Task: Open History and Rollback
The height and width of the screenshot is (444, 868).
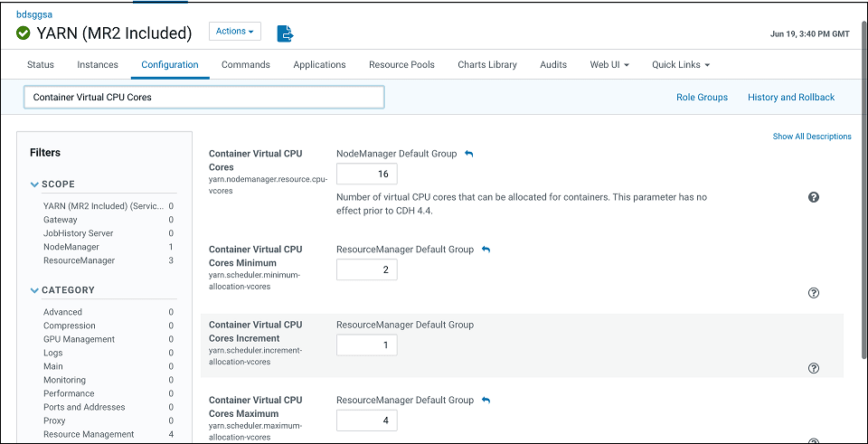Action: (x=791, y=98)
